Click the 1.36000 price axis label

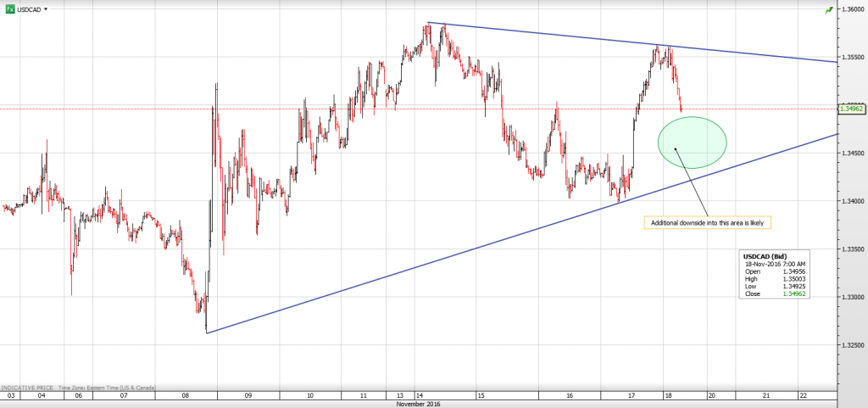851,9
